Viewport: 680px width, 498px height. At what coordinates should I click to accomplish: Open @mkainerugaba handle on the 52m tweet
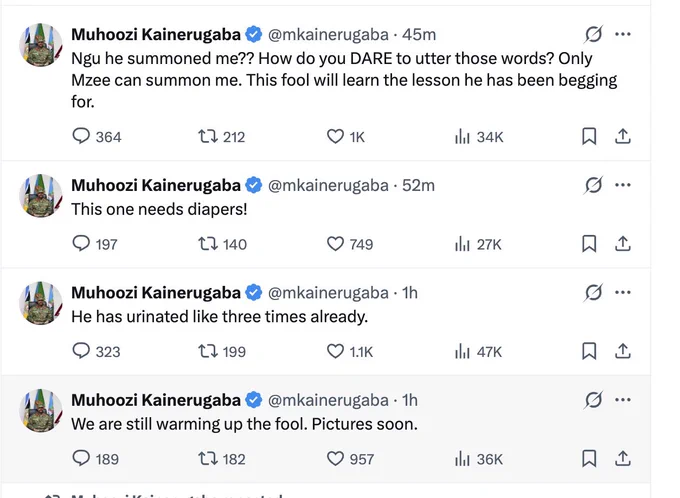328,185
